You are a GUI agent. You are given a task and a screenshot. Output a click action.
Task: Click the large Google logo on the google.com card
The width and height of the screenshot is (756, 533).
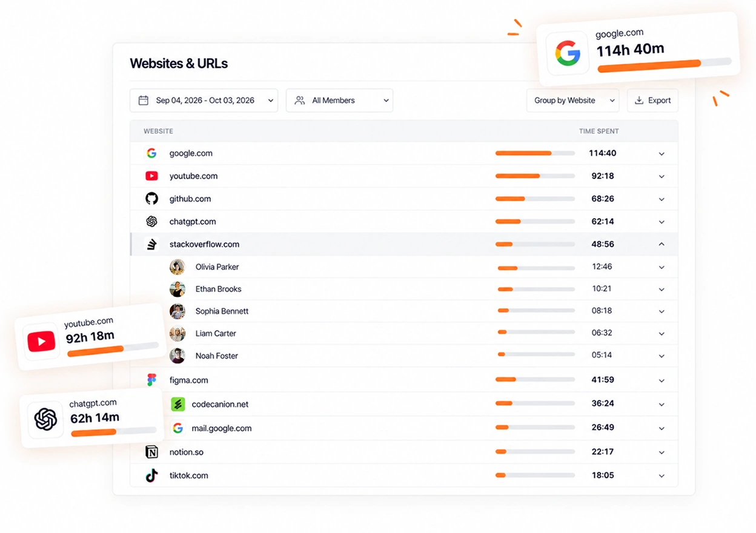pyautogui.click(x=568, y=53)
